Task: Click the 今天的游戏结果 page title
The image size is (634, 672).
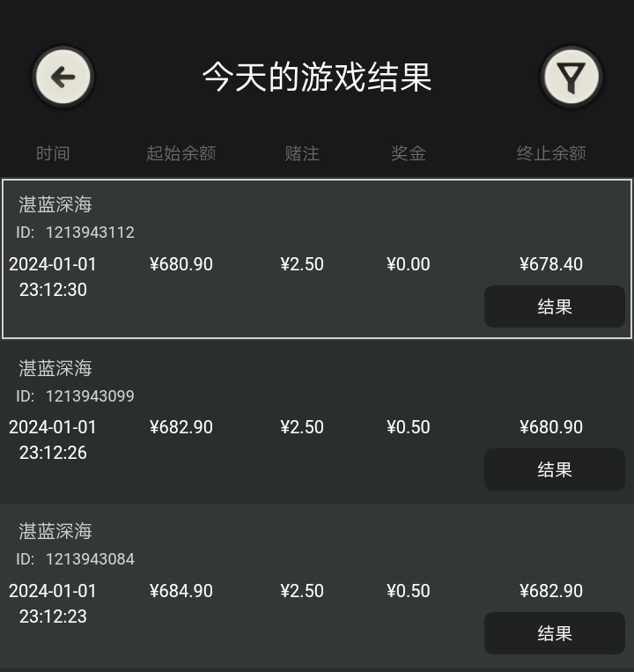Action: click(317, 78)
